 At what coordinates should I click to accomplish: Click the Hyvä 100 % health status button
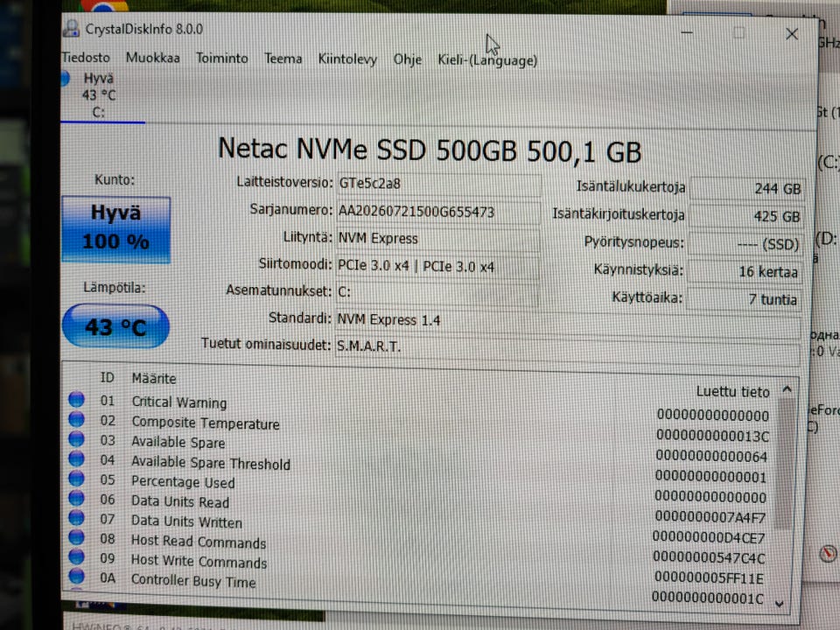115,228
